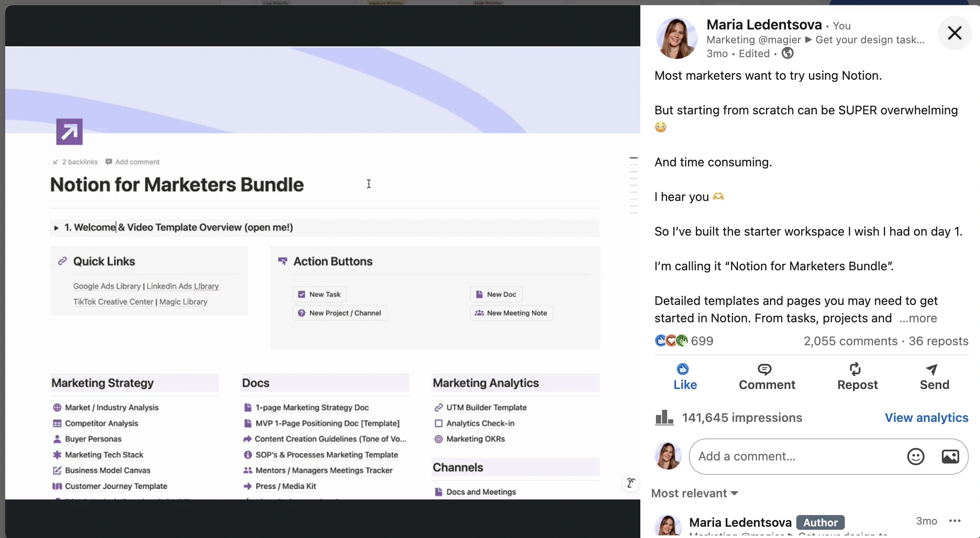This screenshot has width=980, height=538.
Task: Expand the Welcome & Video Template Overview toggle
Action: [56, 228]
